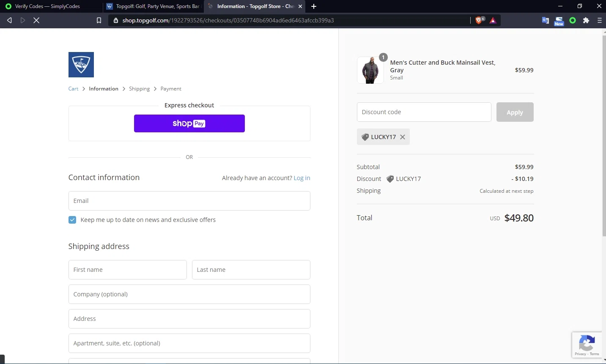Open a new browser tab
The height and width of the screenshot is (364, 606).
[x=314, y=6]
